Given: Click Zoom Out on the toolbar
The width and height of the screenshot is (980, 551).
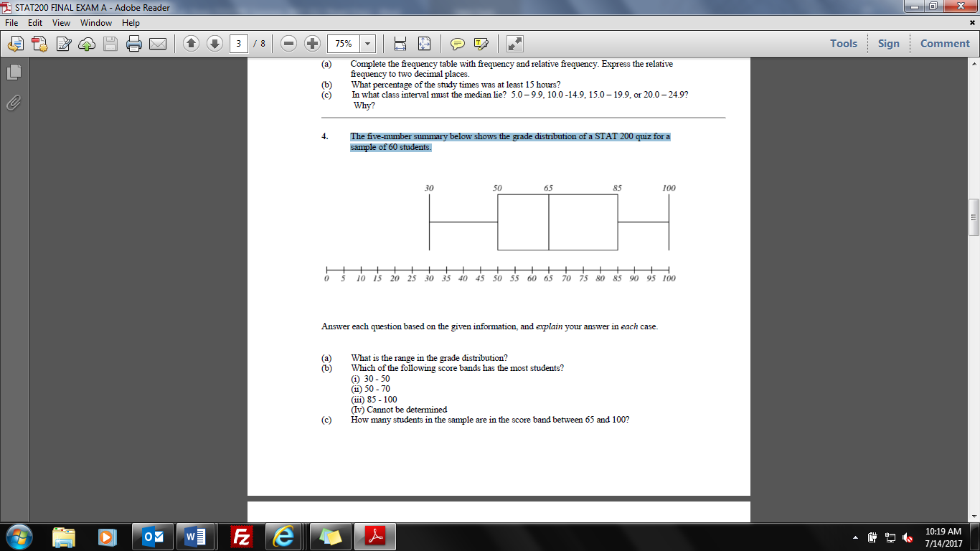Looking at the screenshot, I should 289,43.
